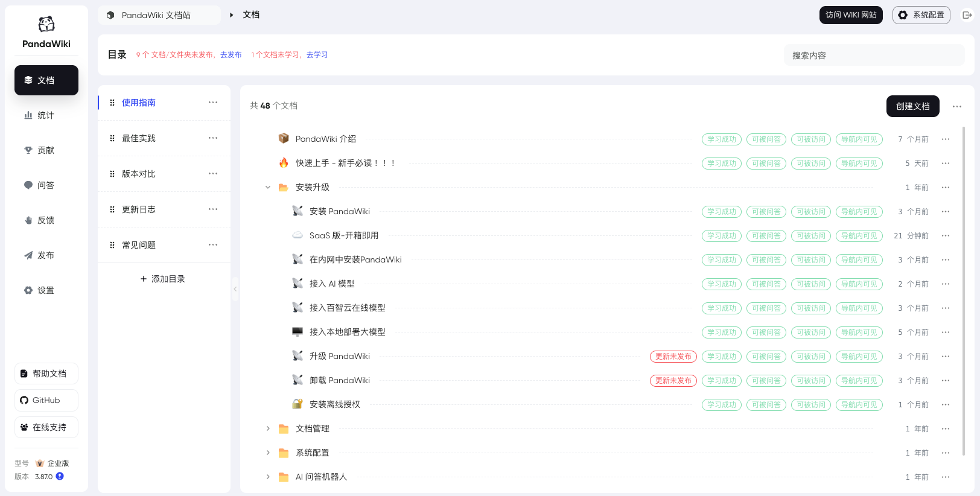The image size is (980, 496).
Task: Open the 帮助文档 link
Action: tap(46, 374)
